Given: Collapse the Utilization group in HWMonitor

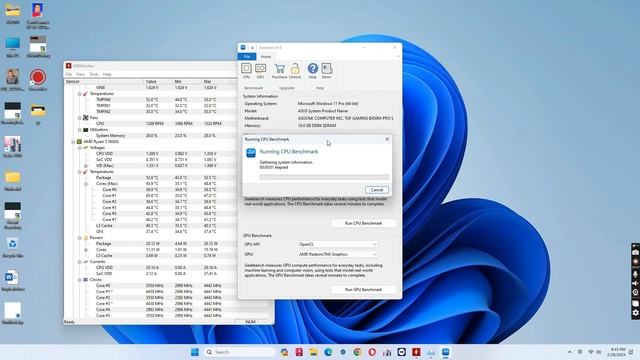Looking at the screenshot, I should tap(80, 130).
